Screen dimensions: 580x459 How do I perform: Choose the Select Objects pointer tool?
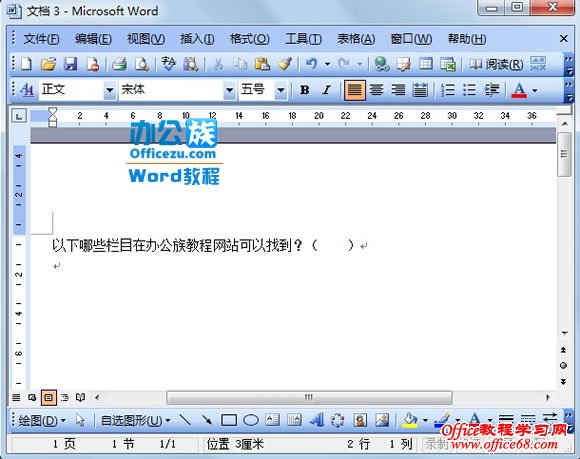(x=80, y=420)
